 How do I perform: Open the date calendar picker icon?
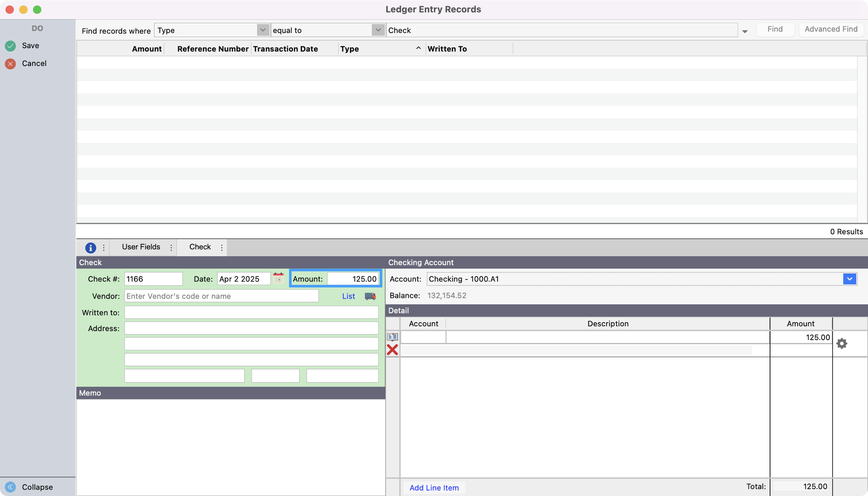click(278, 278)
